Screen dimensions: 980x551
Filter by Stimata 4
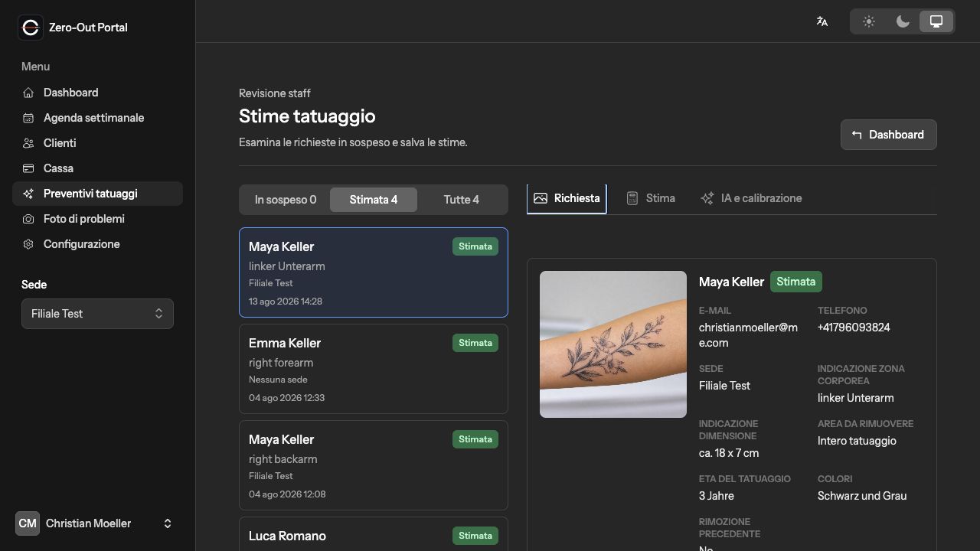(x=374, y=200)
